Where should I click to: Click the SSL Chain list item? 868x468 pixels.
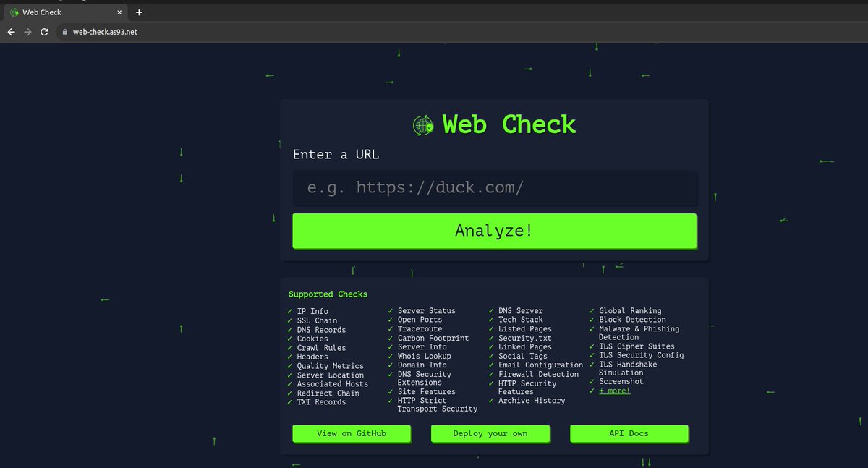coord(317,320)
